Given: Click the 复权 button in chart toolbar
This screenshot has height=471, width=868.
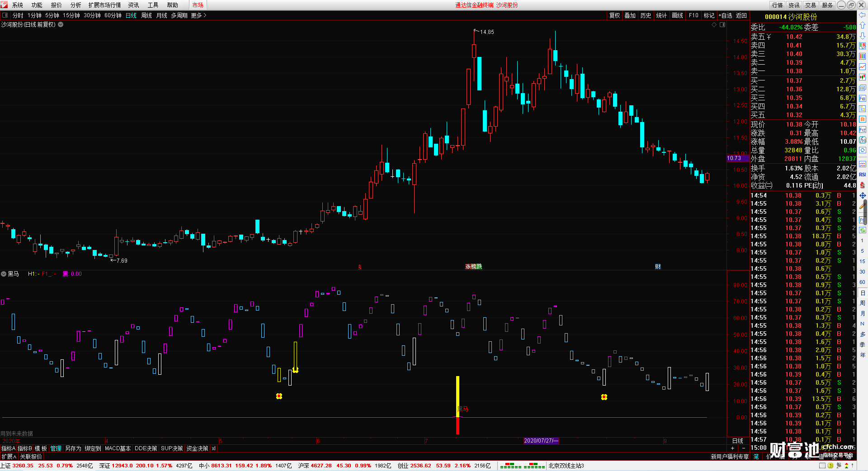Looking at the screenshot, I should click(615, 15).
